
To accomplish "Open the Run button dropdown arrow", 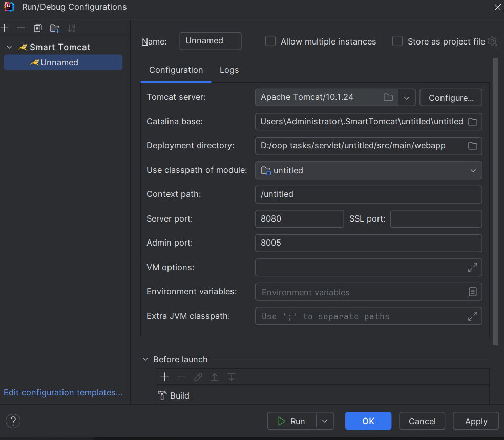I will point(325,421).
